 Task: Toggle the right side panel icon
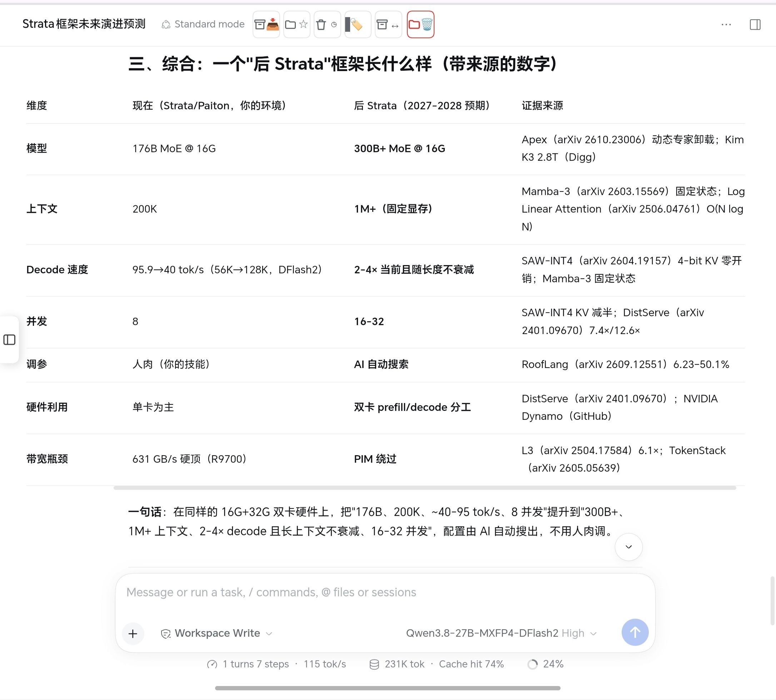[x=755, y=25]
